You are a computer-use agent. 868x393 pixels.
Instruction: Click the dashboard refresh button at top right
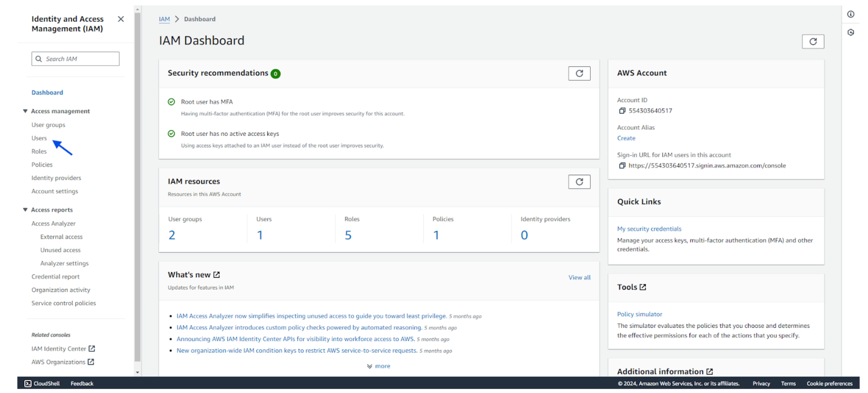pos(812,42)
